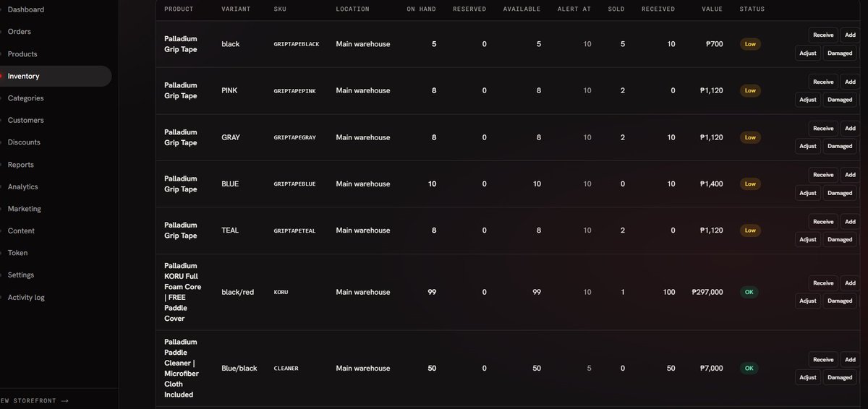
Task: Open Reports section
Action: click(x=20, y=165)
